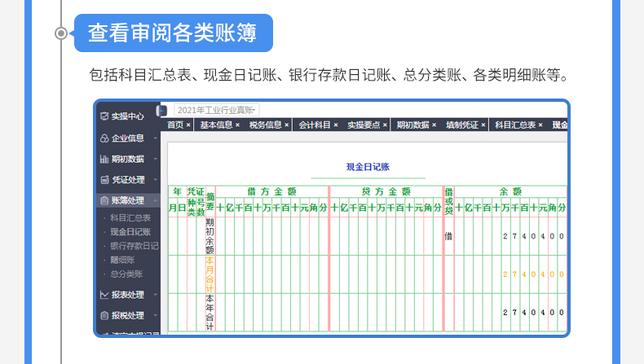Click the timeline circle marker beside heading
The width and height of the screenshot is (644, 364).
point(61,33)
